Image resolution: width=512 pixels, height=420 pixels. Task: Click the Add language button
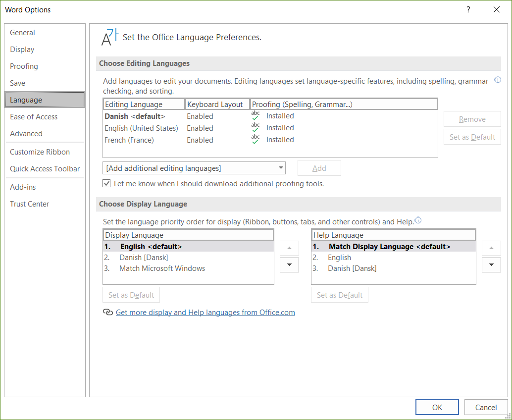[x=319, y=168]
